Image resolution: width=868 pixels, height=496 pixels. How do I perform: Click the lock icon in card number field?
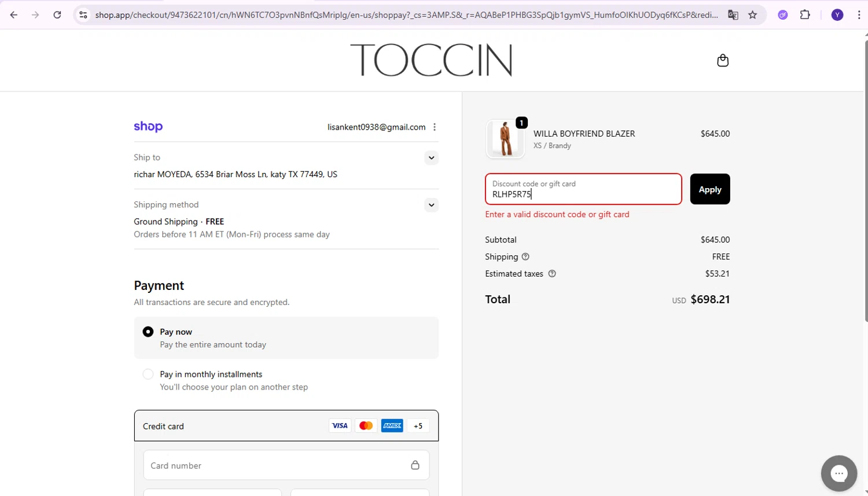point(415,465)
